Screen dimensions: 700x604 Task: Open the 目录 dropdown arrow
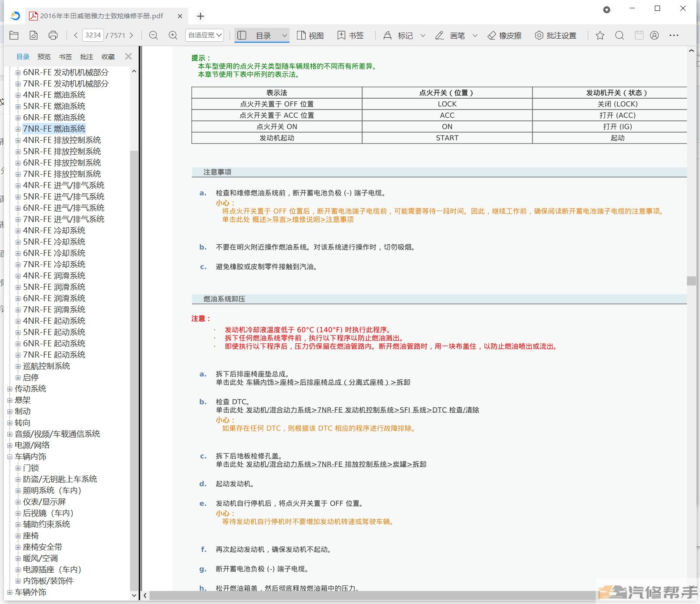[x=284, y=36]
